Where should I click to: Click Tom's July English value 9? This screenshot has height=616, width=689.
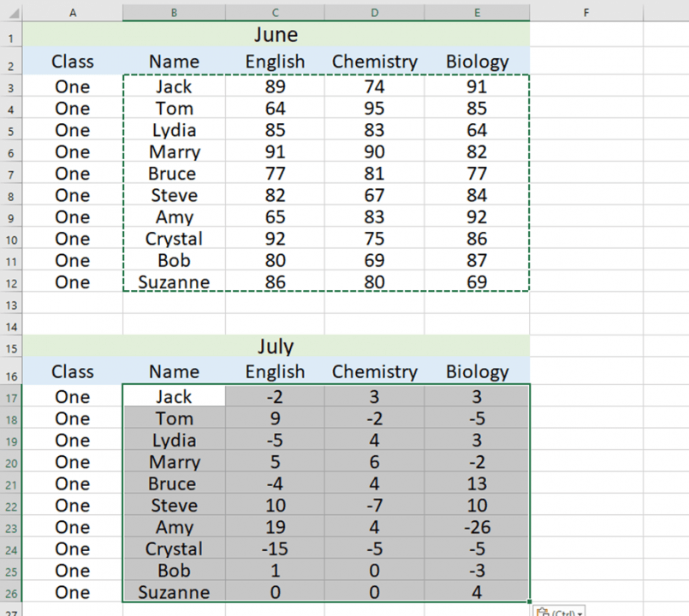275,418
